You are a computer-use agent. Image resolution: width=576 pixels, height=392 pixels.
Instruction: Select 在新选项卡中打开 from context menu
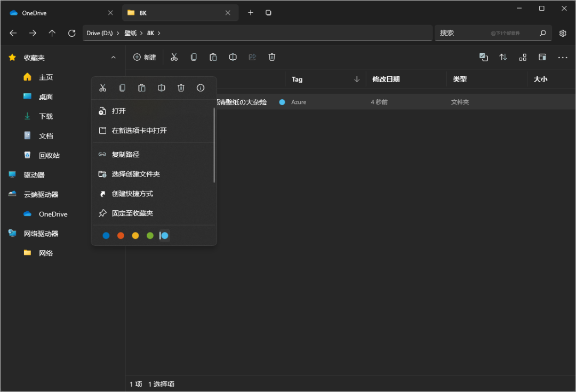[x=139, y=131]
